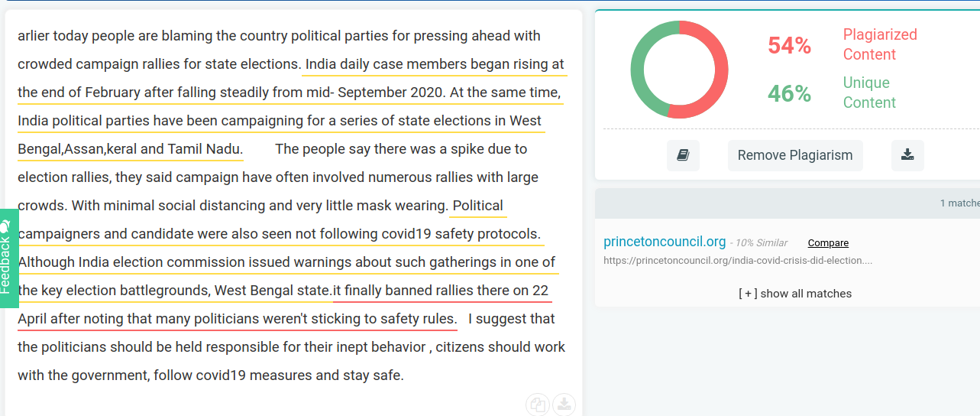Image resolution: width=980 pixels, height=416 pixels.
Task: Download report icon beside Remove Plagiarism
Action: [x=907, y=155]
